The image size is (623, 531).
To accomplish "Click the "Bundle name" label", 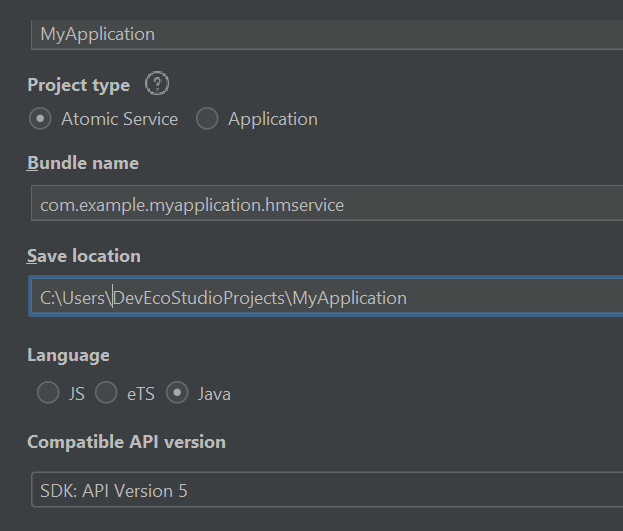I will [83, 163].
